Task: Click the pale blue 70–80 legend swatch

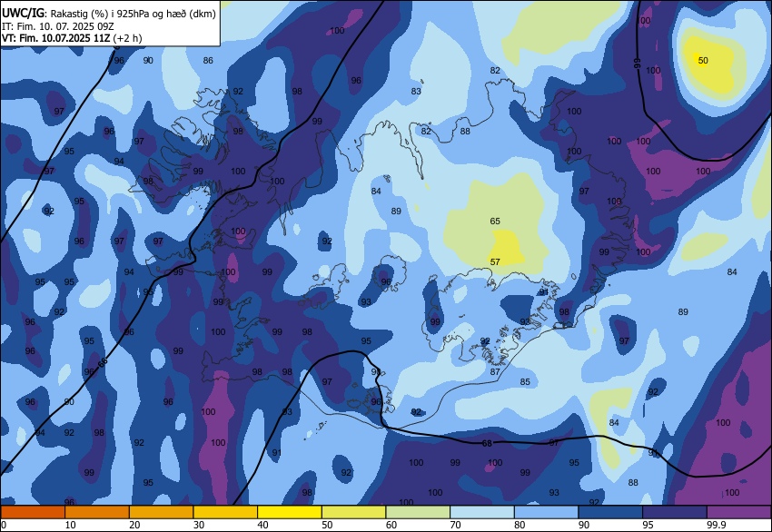Action: click(482, 512)
